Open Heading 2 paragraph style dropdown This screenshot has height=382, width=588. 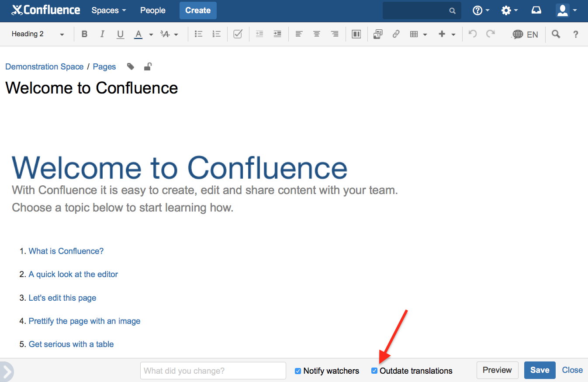click(38, 34)
